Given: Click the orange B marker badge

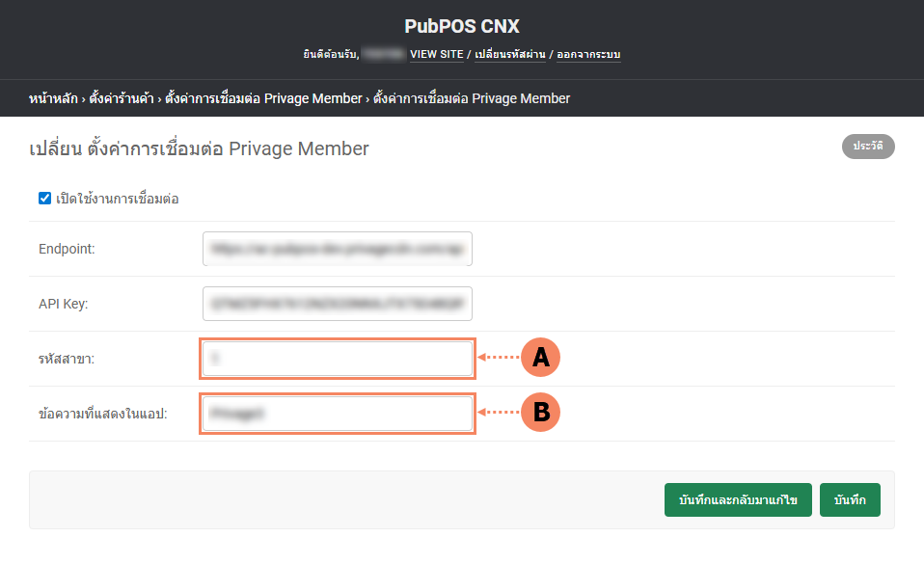Looking at the screenshot, I should pos(540,413).
